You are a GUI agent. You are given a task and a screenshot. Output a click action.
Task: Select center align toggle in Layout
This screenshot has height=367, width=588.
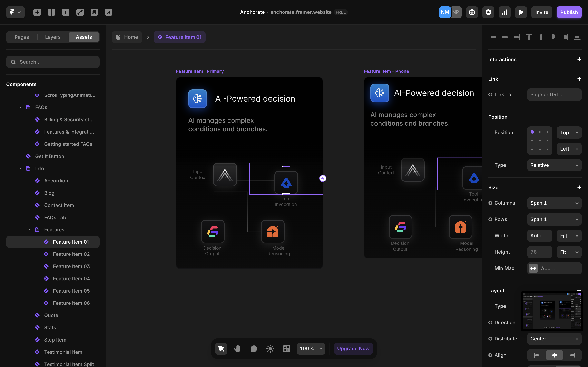(x=554, y=355)
